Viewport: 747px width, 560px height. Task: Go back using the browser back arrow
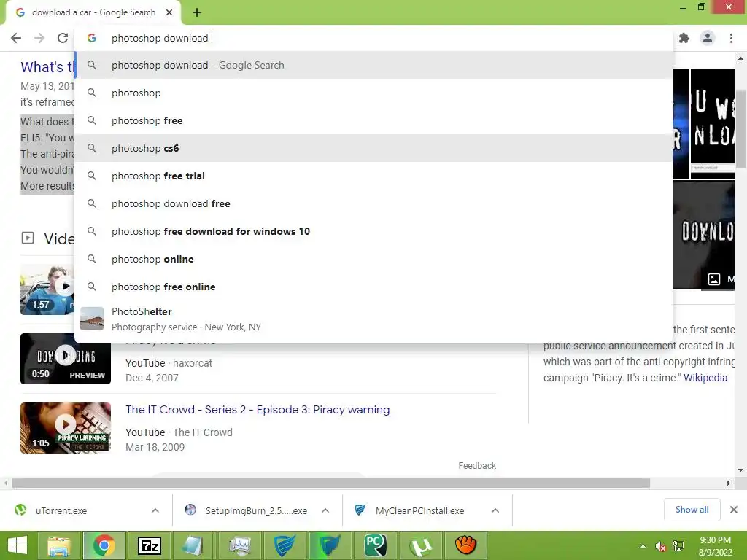tap(16, 38)
